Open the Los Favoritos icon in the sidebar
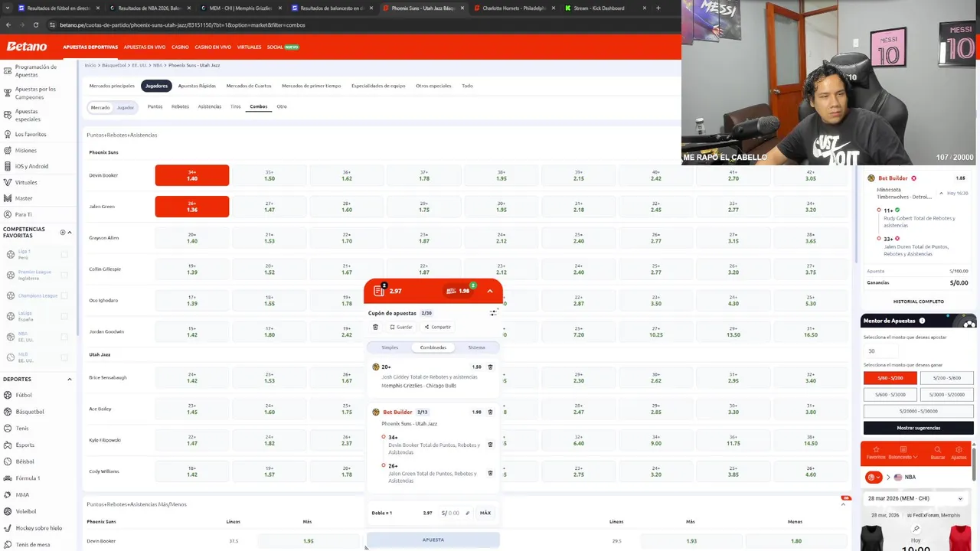Screen dimensions: 980x551 click(8, 134)
